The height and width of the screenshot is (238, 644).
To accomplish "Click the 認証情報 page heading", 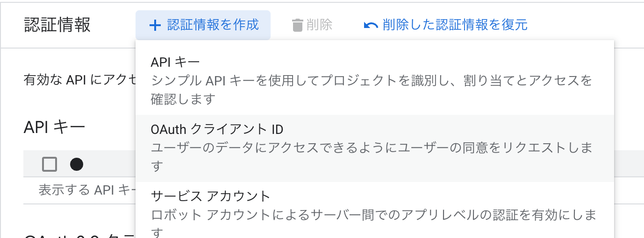I will tap(57, 25).
